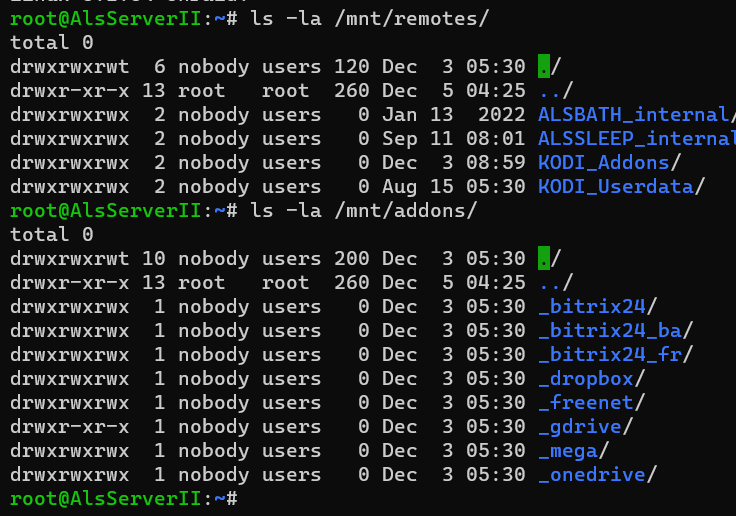
Task: Click the 'ls -la /mnt/addons/' command text
Action: tap(363, 211)
